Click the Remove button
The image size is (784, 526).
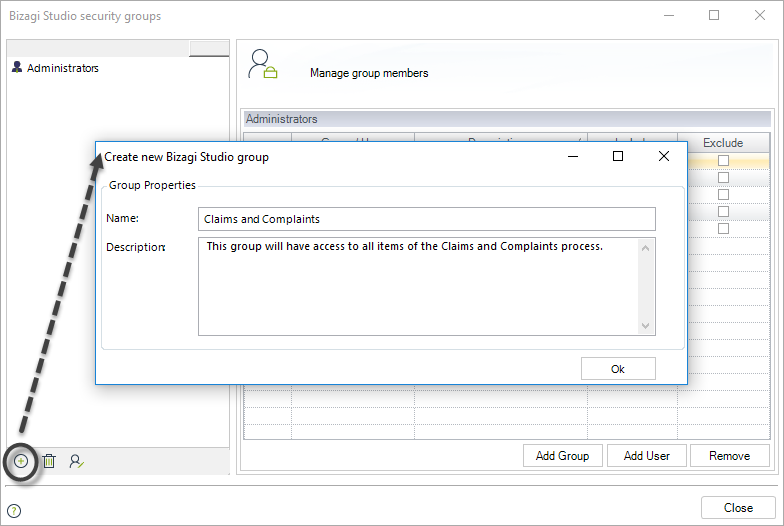pyautogui.click(x=730, y=456)
